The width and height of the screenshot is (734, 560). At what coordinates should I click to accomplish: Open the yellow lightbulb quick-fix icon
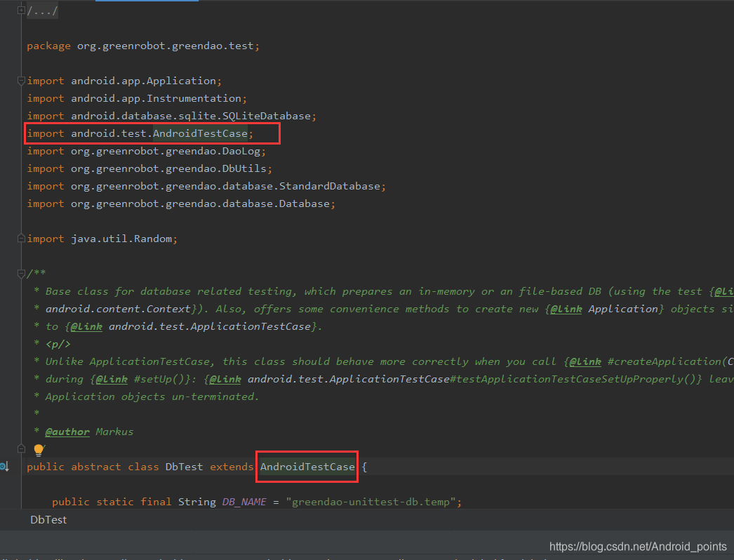click(x=39, y=450)
